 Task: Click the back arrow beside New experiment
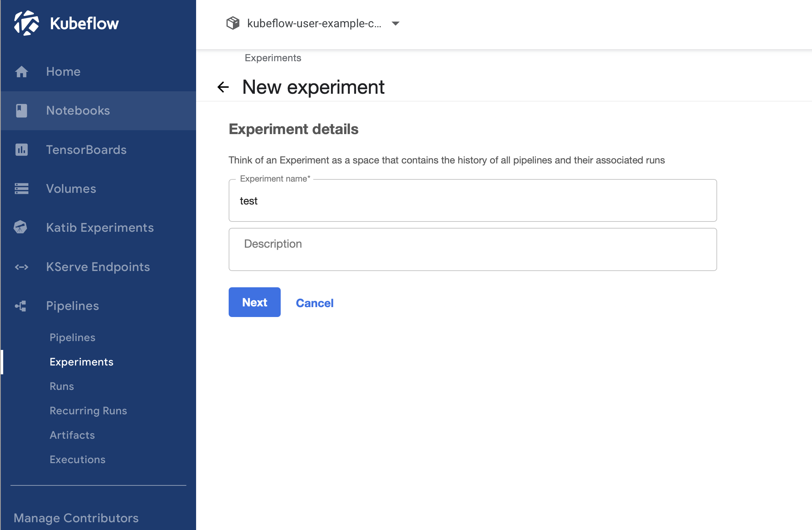point(223,87)
